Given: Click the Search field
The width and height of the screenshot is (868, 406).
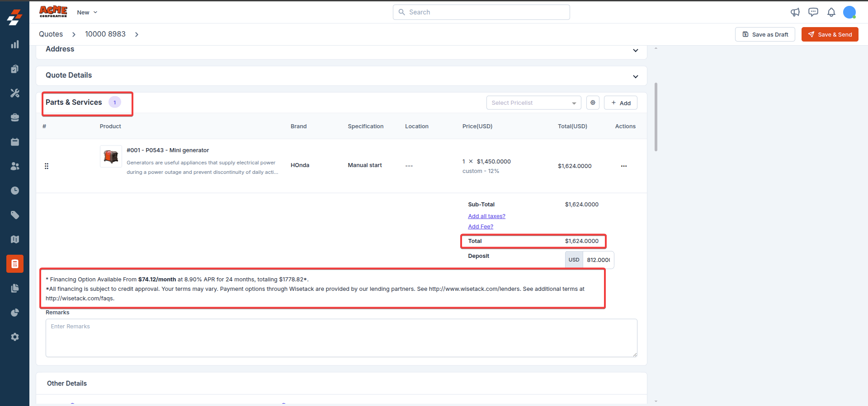Looking at the screenshot, I should [x=481, y=12].
